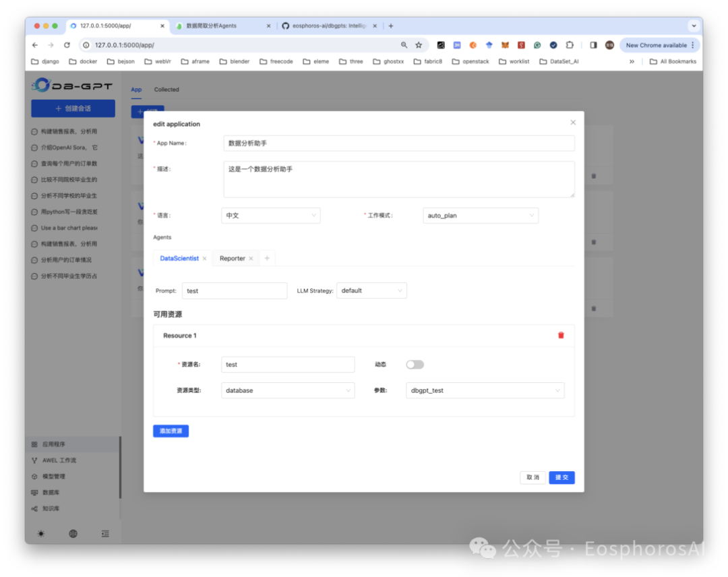The image size is (728, 577).
Task: Switch to the Collected tab
Action: [x=166, y=89]
